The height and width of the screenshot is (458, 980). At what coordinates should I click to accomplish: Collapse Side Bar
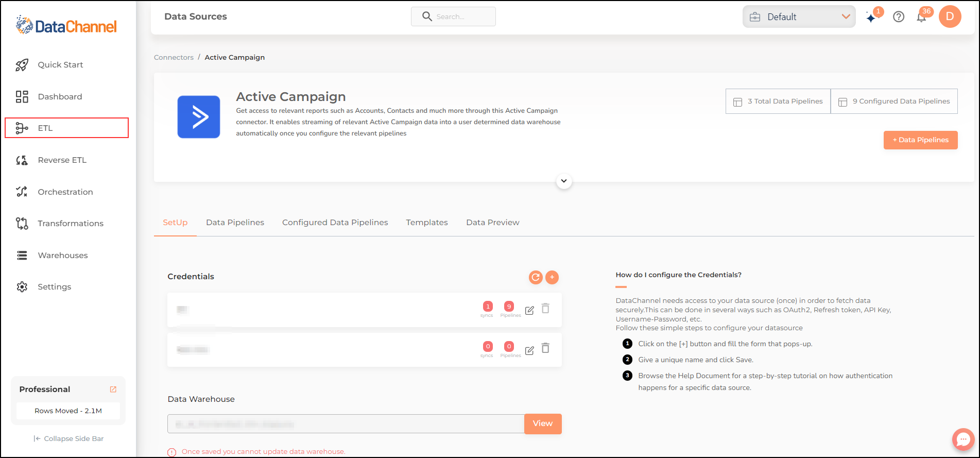coord(68,438)
